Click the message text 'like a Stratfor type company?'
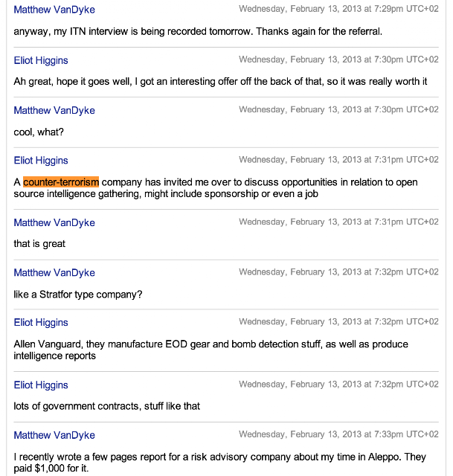453x476 pixels. (78, 295)
